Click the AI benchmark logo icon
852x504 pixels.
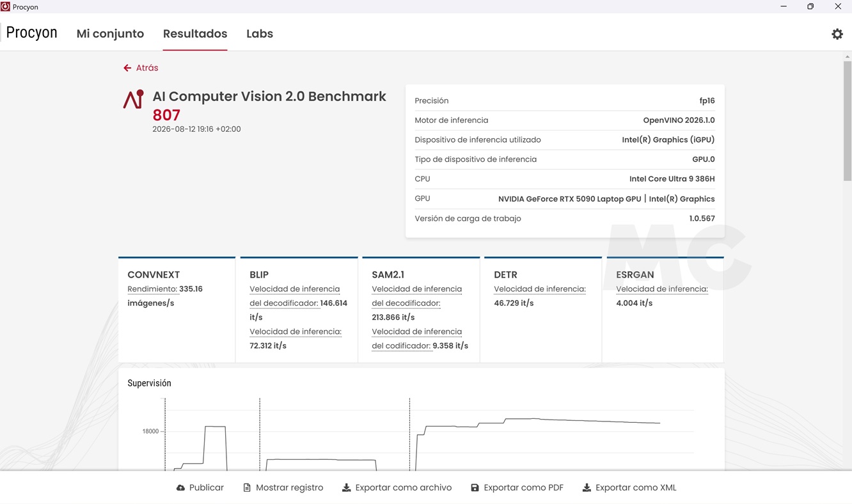[133, 99]
